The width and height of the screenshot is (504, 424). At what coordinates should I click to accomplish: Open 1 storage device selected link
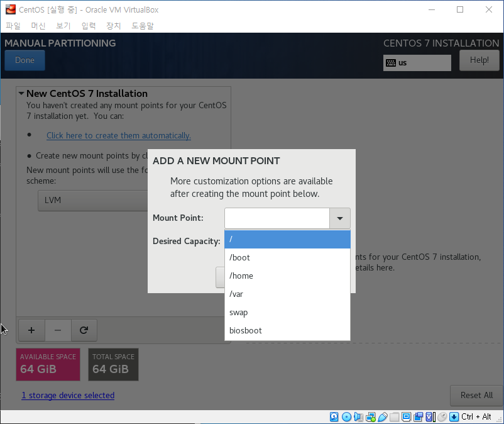[68, 395]
